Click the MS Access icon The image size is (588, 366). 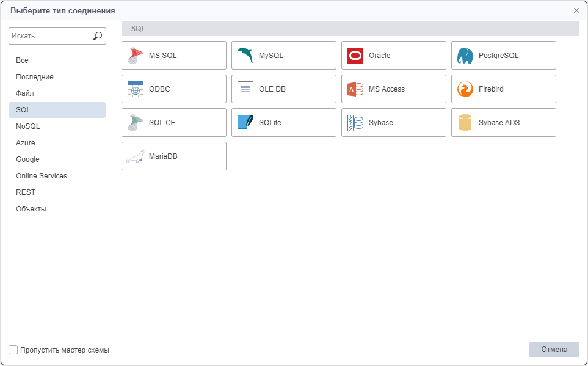tap(355, 89)
